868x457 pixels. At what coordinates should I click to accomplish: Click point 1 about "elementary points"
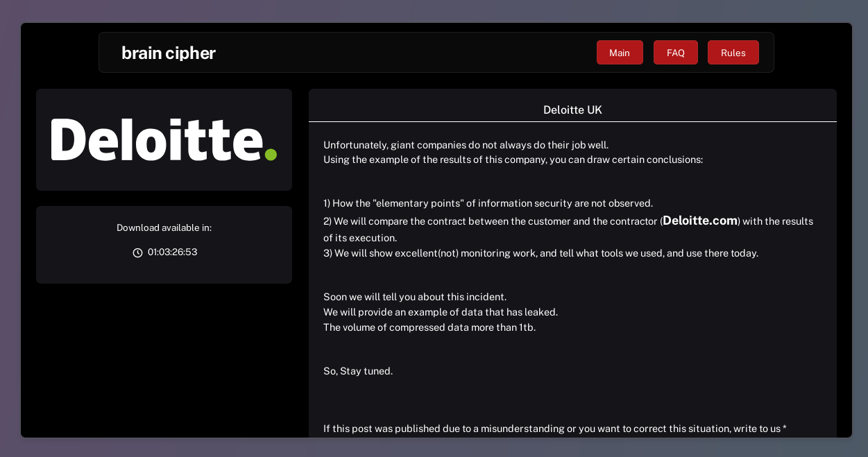(x=488, y=203)
